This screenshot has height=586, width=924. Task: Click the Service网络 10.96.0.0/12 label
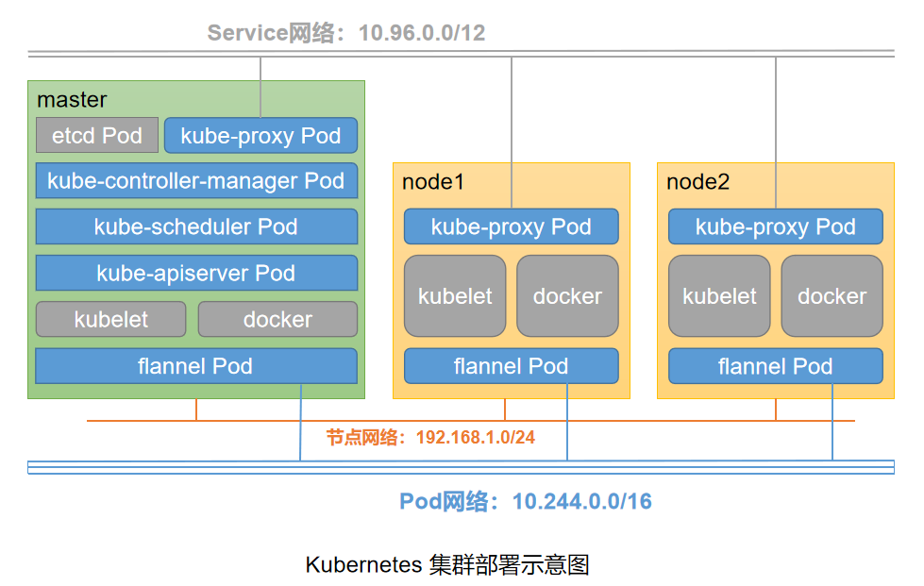[x=346, y=33]
